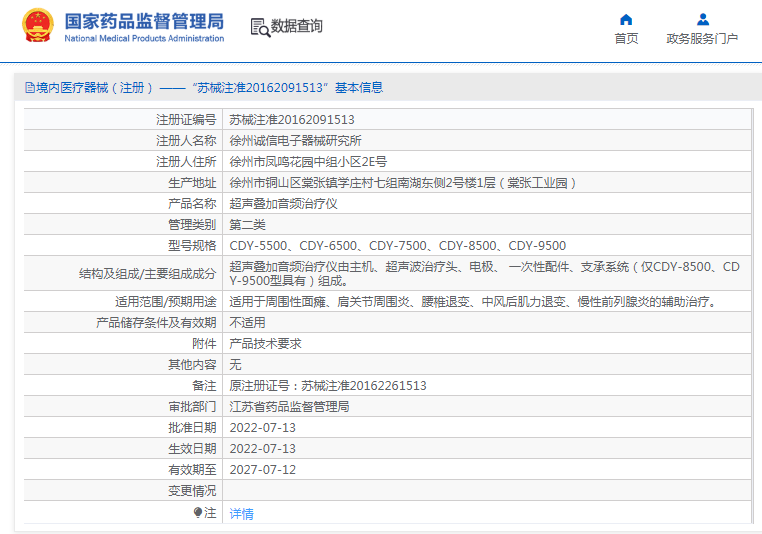
Task: Select approval date value in 批准日期 row
Action: click(x=262, y=428)
